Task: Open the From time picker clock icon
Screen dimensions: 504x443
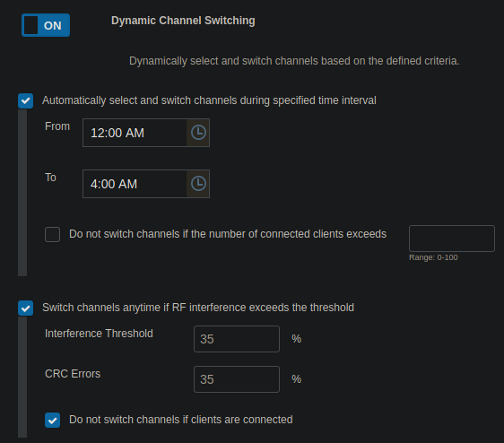Action: point(198,133)
